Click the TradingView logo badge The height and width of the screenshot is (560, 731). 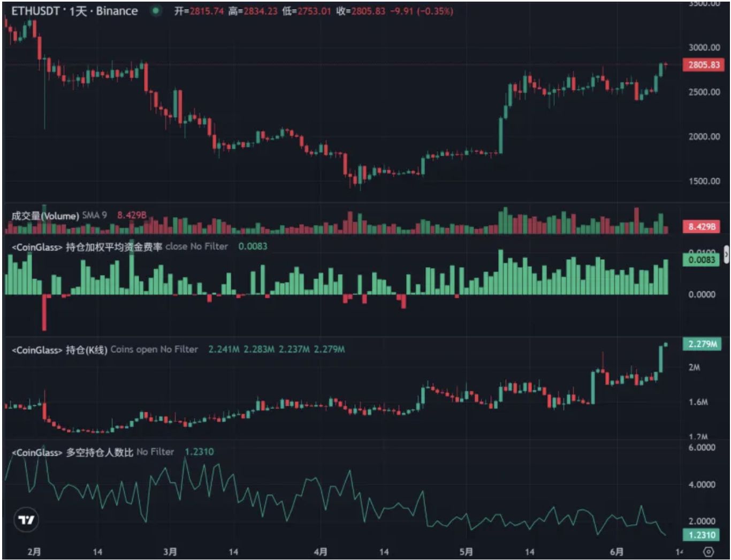tap(26, 519)
